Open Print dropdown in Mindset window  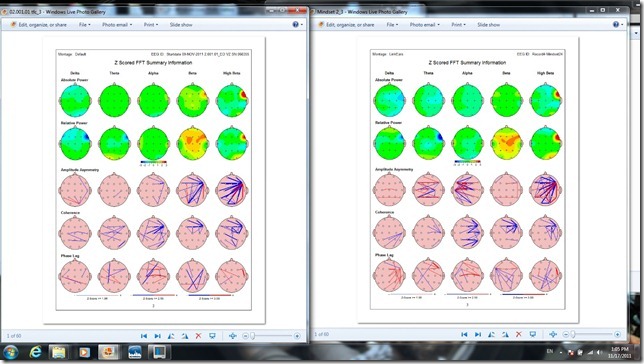458,25
